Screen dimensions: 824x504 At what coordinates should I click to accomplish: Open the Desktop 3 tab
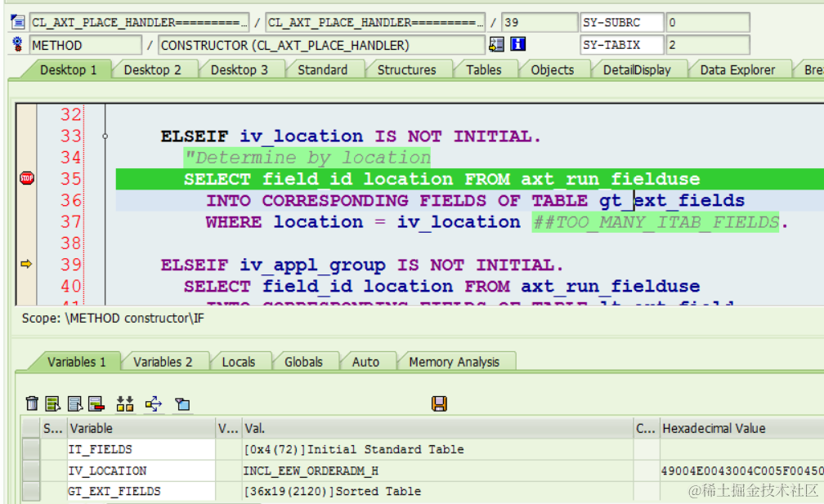click(x=239, y=69)
